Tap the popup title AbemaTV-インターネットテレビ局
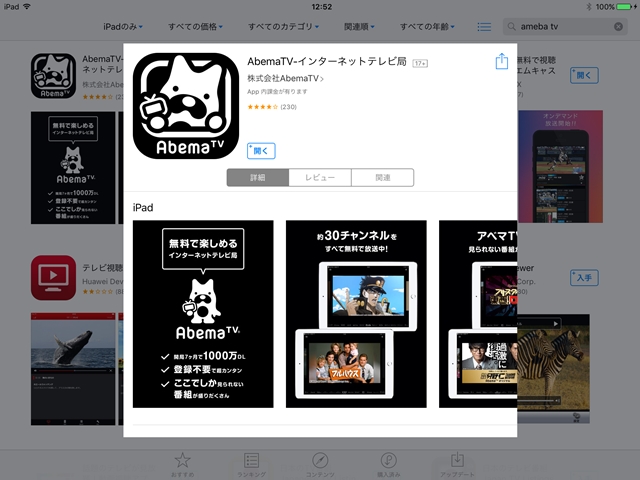 click(x=327, y=62)
